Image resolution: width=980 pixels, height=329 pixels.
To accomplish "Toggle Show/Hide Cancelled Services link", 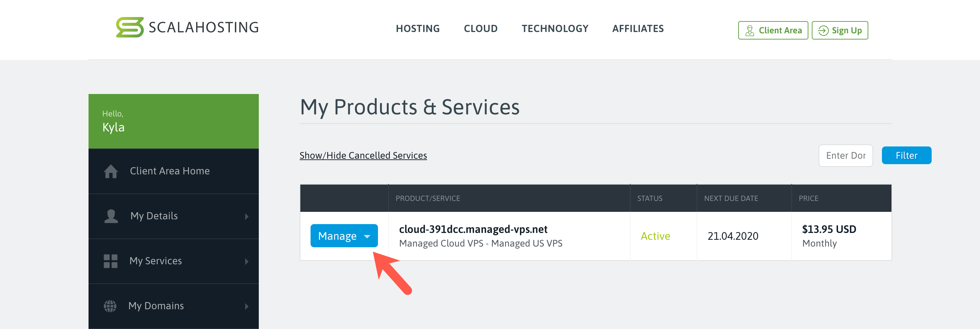I will click(x=363, y=156).
